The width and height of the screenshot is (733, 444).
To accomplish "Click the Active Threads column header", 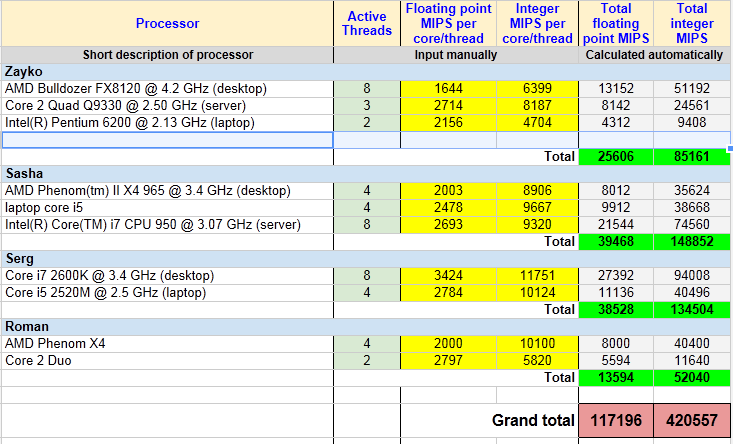I will [x=367, y=23].
